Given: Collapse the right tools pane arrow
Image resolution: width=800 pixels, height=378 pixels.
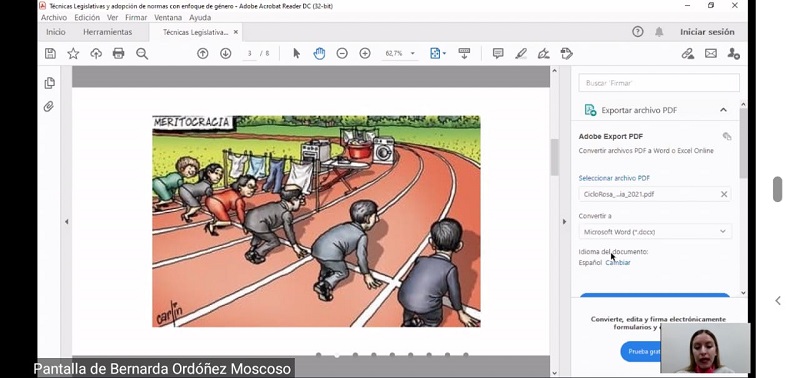Looking at the screenshot, I should 564,222.
